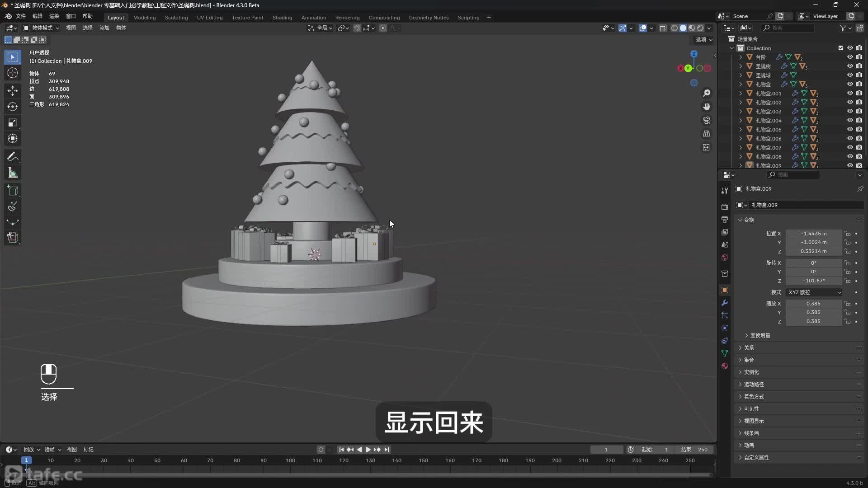Expand the 台阶 tree item
Screen dimensions: 868x488
[x=741, y=57]
